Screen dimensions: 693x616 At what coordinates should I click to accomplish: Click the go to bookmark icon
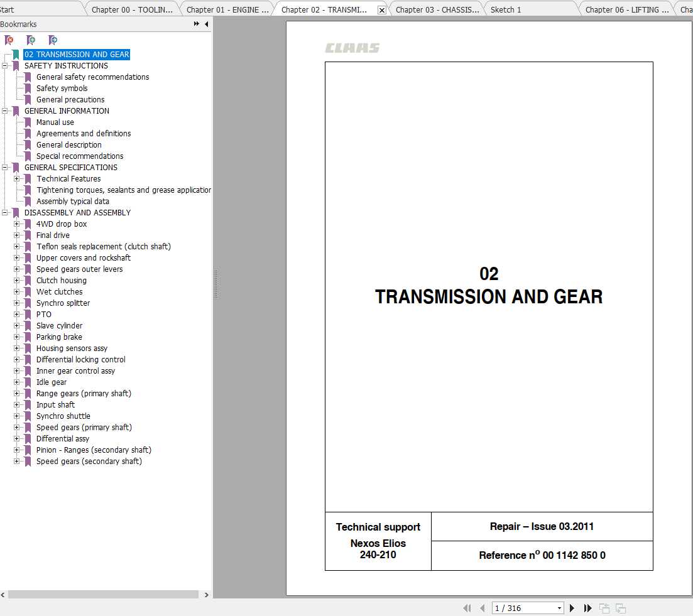[x=53, y=40]
